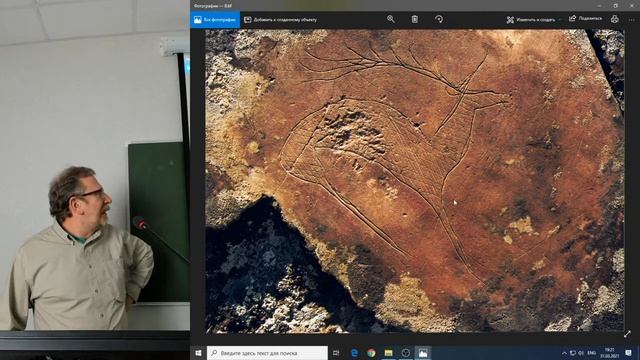Select the Photos app taskbar icon
This screenshot has height=360, width=640.
423,353
